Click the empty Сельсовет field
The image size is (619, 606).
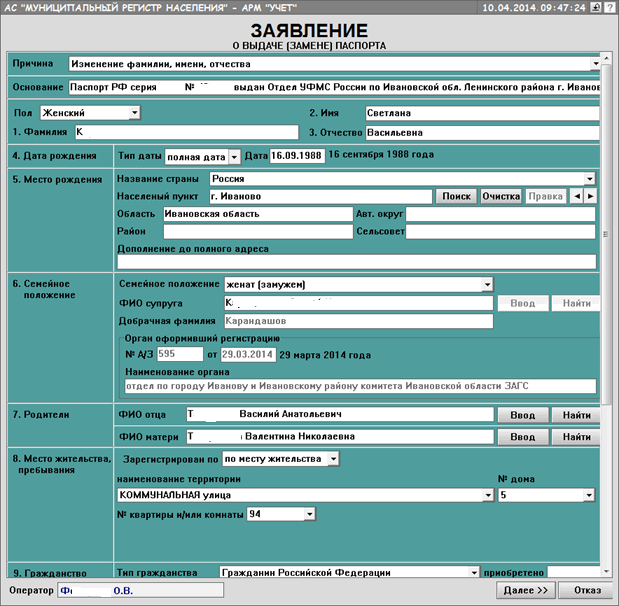pos(501,232)
